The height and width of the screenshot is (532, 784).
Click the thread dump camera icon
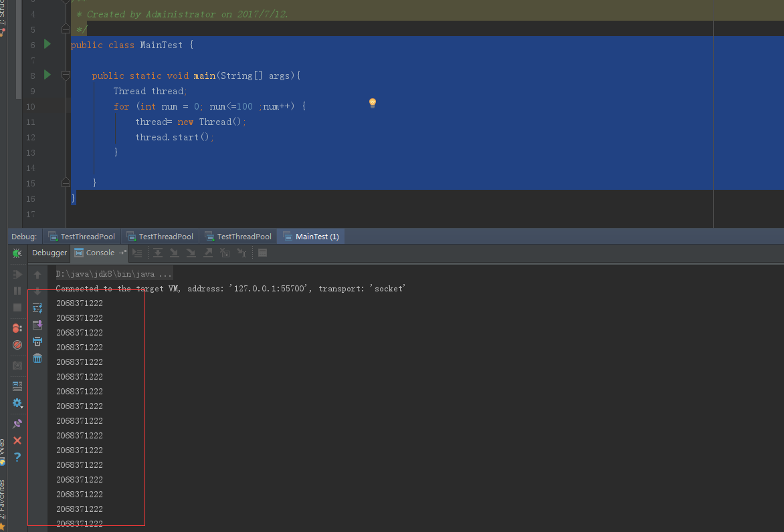(x=17, y=365)
